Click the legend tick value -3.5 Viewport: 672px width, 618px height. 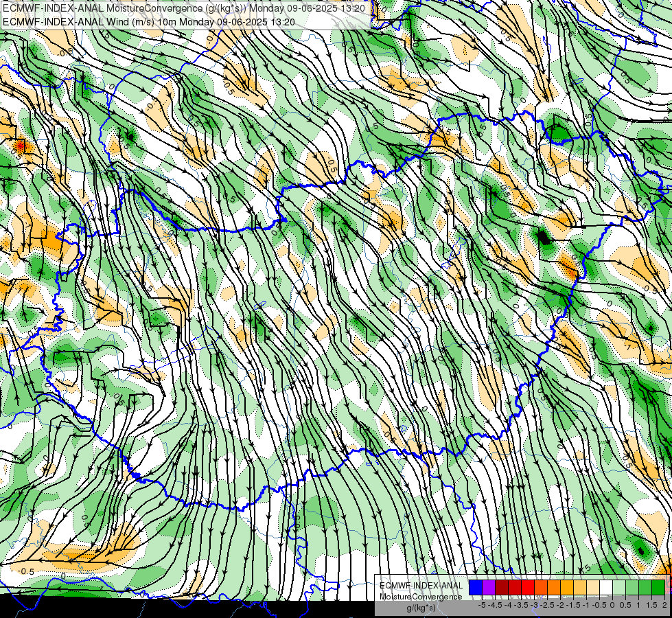pyautogui.click(x=521, y=605)
